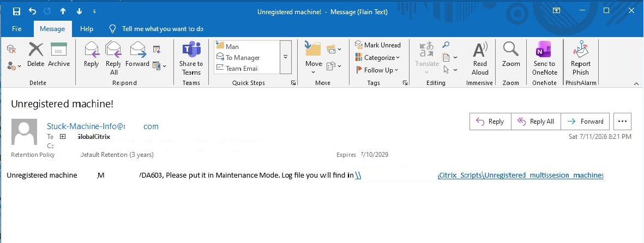Click the GlobalCitrix recipient name

pyautogui.click(x=93, y=137)
